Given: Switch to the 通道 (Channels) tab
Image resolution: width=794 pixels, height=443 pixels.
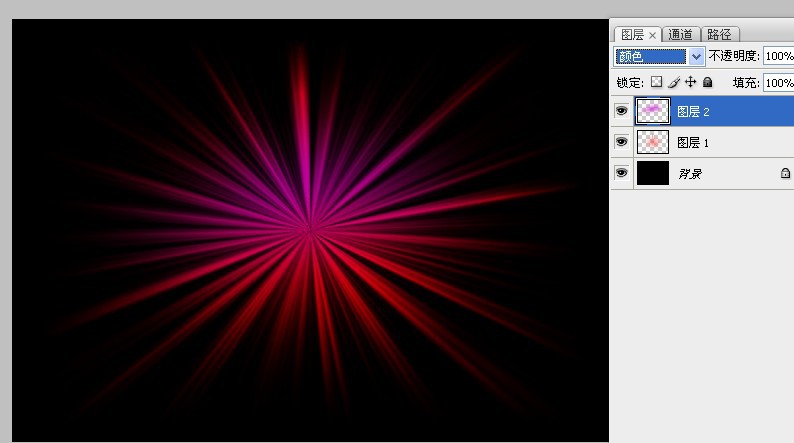Looking at the screenshot, I should click(x=681, y=34).
